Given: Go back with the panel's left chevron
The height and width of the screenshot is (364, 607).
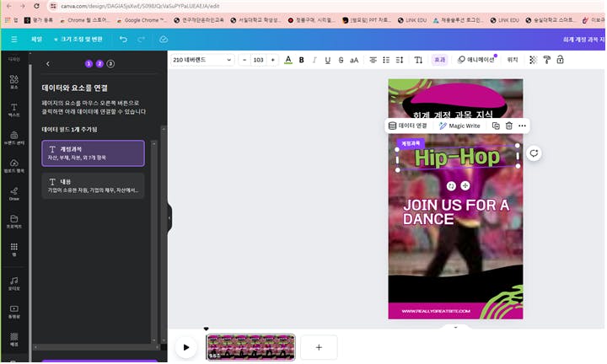Looking at the screenshot, I should (x=47, y=64).
